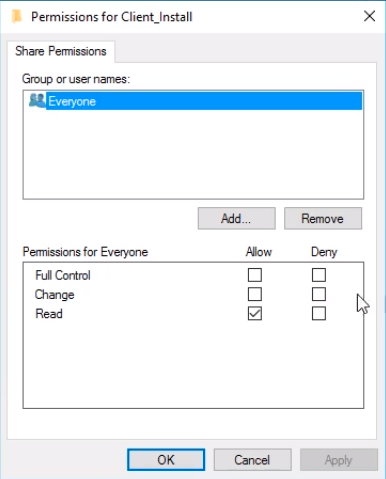
Task: Click the folder icon in the title bar
Action: 16,16
